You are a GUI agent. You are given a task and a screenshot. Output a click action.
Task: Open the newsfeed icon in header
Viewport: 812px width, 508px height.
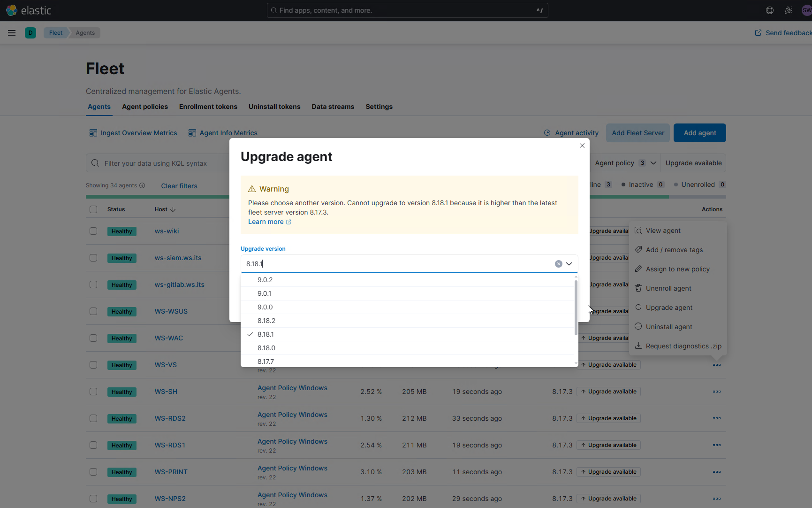click(789, 10)
